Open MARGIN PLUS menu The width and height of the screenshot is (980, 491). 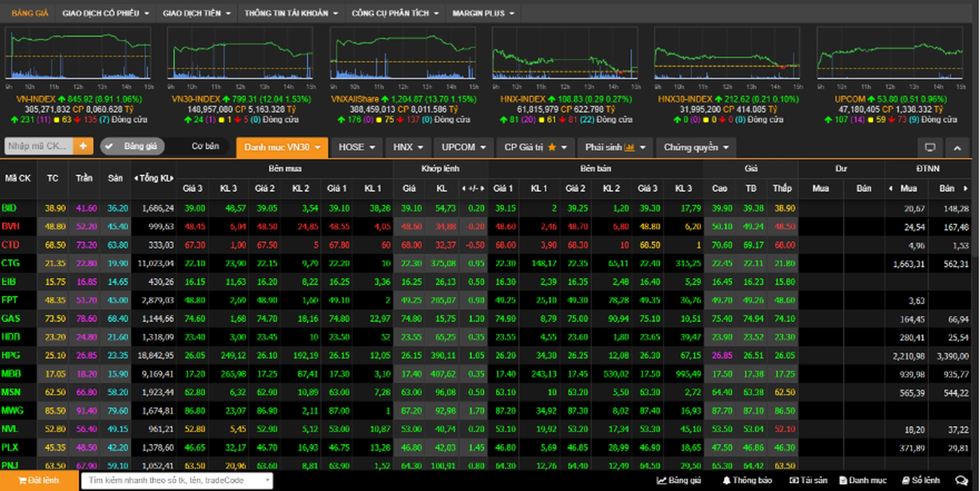pos(483,13)
